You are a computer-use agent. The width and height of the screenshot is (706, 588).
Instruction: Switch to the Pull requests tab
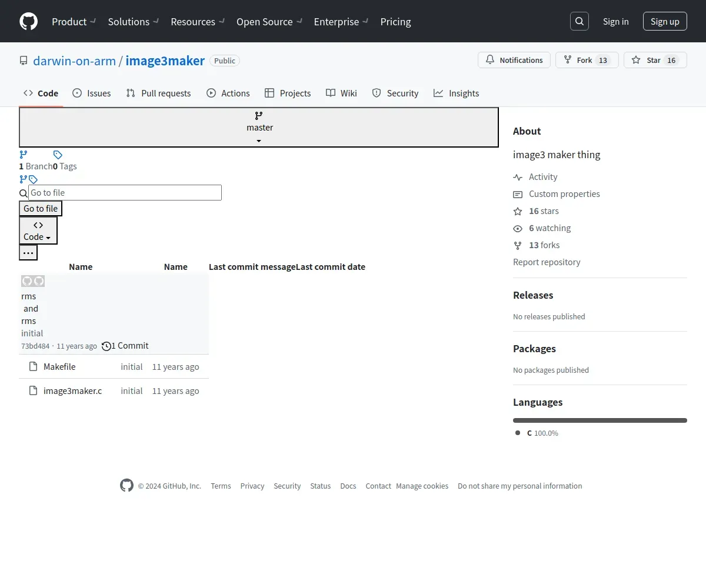click(x=159, y=93)
